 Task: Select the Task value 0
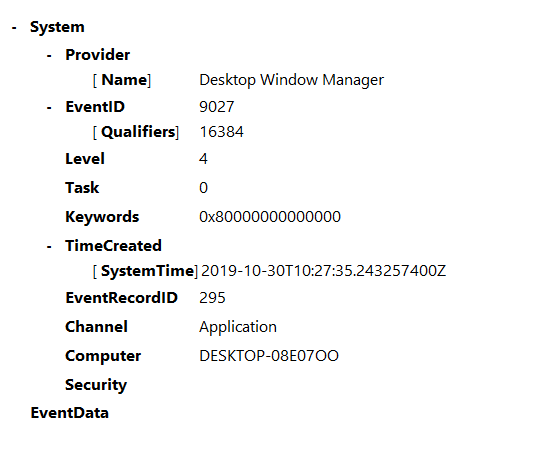203,188
